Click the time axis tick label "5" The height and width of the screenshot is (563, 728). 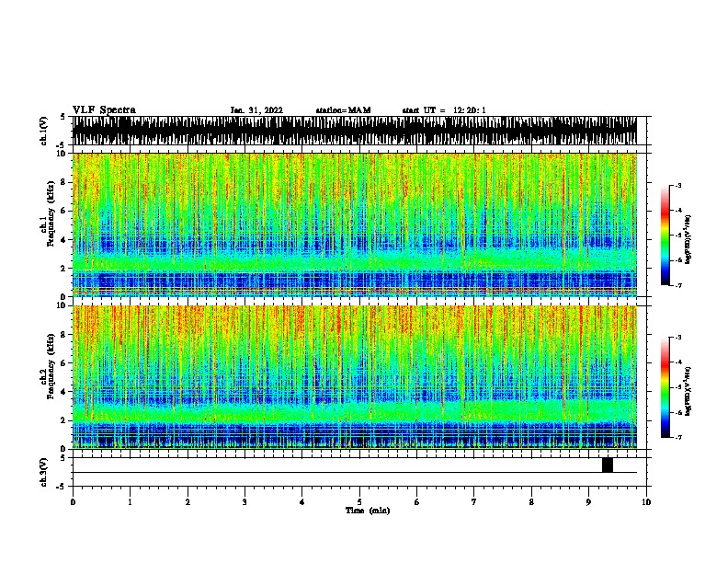coord(359,502)
